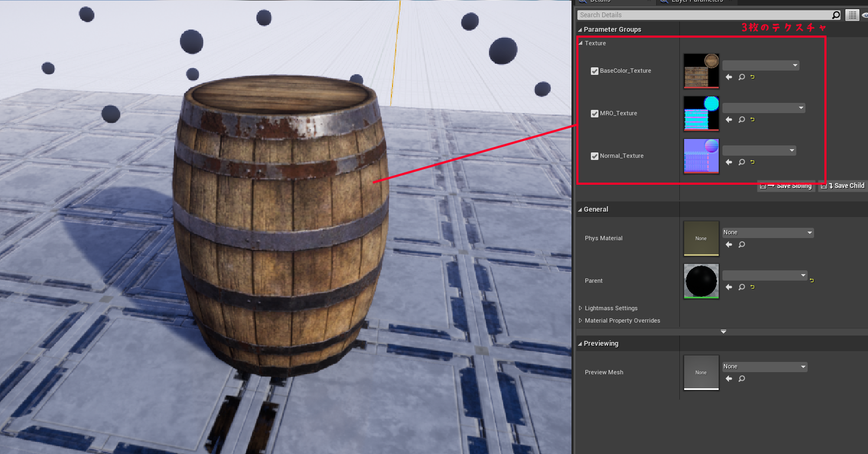Browse to BaseColor_Texture asset in Content Browser
Image resolution: width=868 pixels, height=454 pixels.
(x=742, y=77)
